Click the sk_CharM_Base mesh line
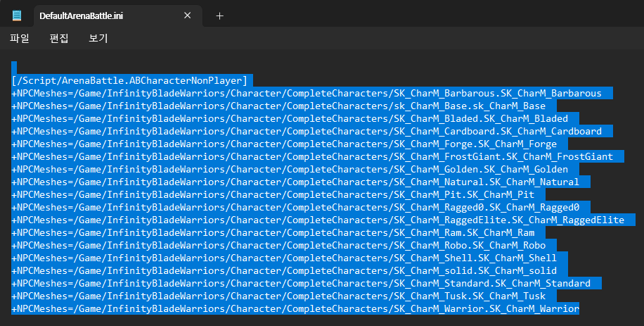The image size is (644, 326). coord(278,106)
